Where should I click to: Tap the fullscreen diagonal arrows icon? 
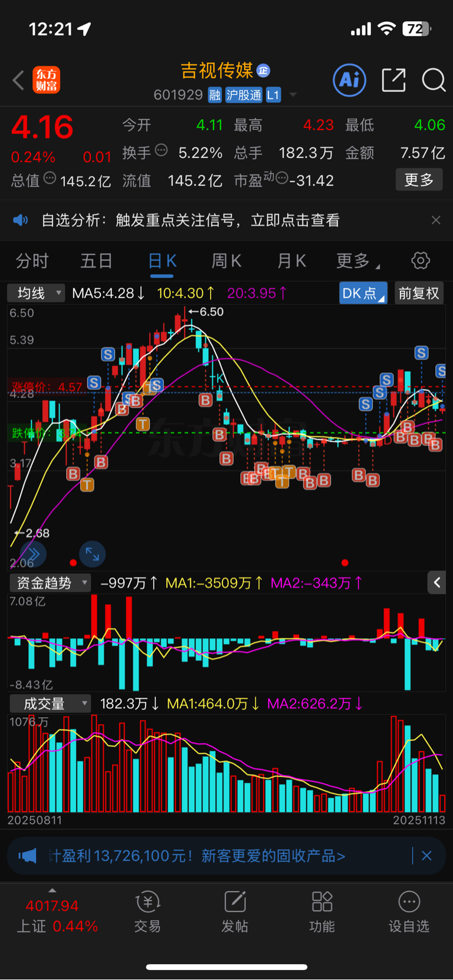pyautogui.click(x=93, y=554)
